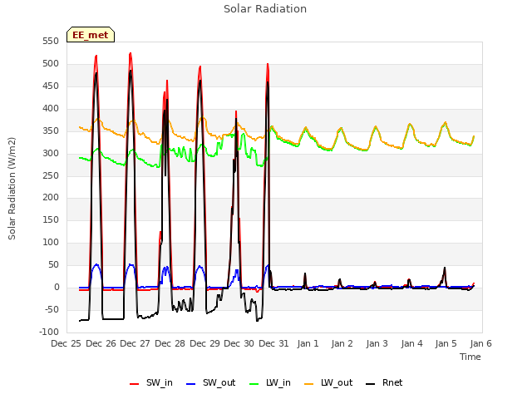
Task: Toggle the LW_in legend entry
Action: (269, 382)
